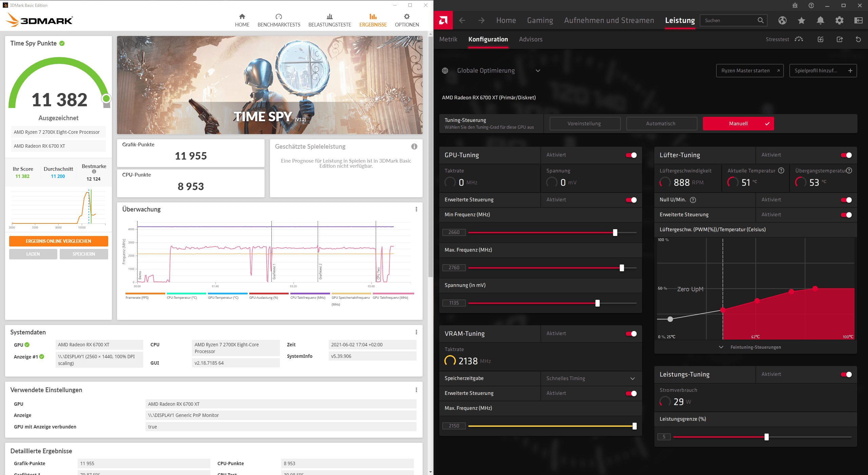
Task: Click the 3DMark logo
Action: 39,20
